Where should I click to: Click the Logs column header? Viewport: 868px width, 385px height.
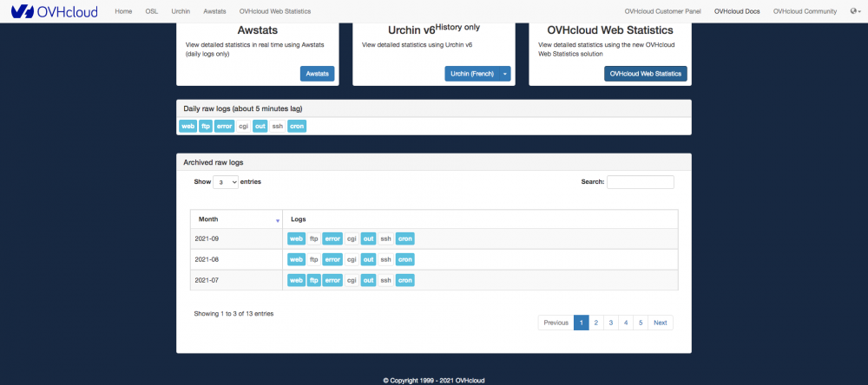[x=480, y=219]
